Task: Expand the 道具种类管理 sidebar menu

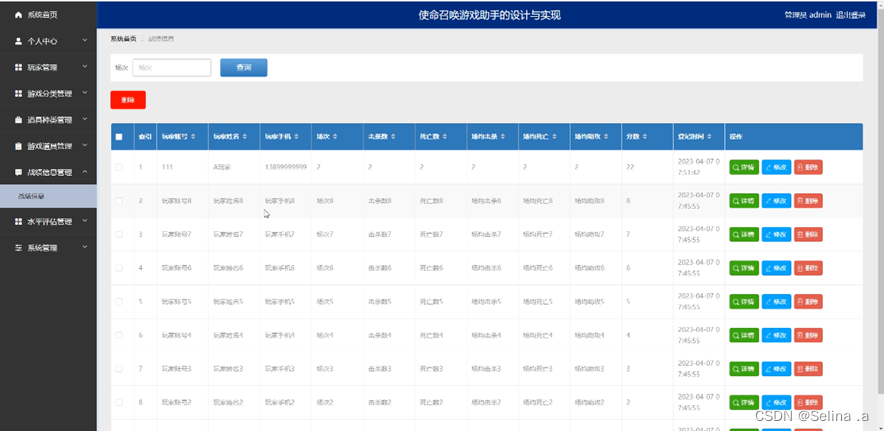Action: (x=48, y=120)
